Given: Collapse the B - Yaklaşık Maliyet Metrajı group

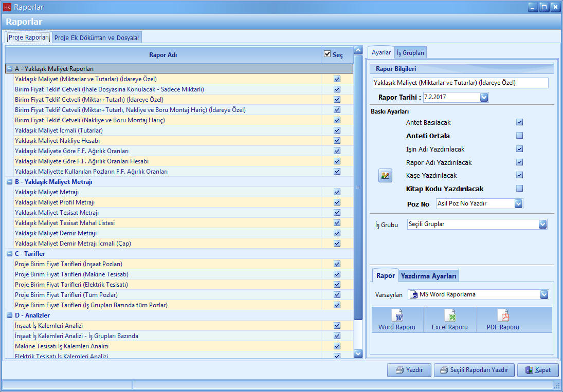Looking at the screenshot, I should (9, 182).
